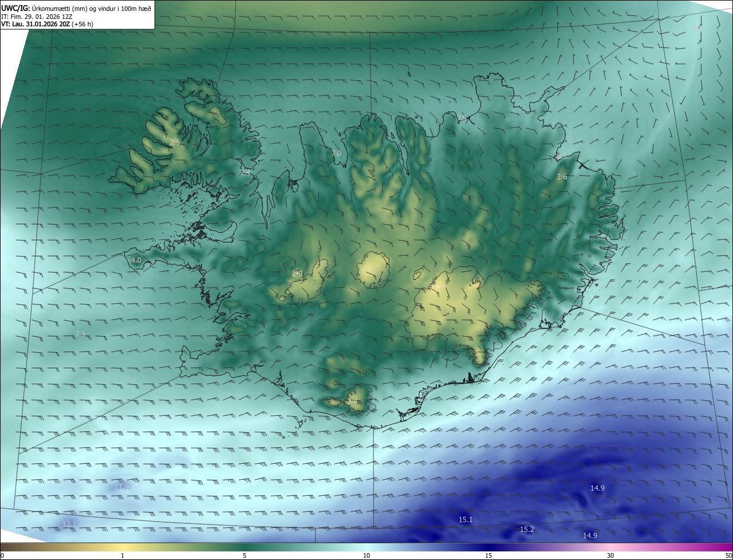Click the 15.1 value in the southern sea
Image resolution: width=733 pixels, height=560 pixels.
pos(466,519)
